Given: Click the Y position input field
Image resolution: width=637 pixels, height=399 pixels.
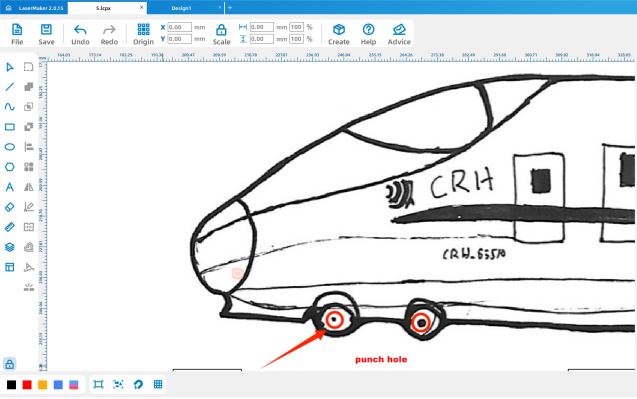Looking at the screenshot, I should coord(179,39).
